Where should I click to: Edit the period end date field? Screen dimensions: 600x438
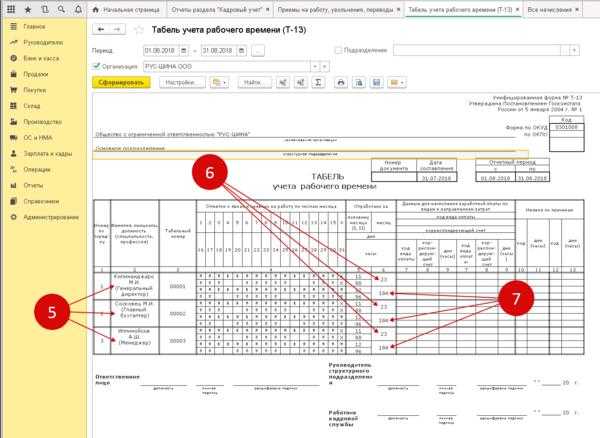[219, 50]
